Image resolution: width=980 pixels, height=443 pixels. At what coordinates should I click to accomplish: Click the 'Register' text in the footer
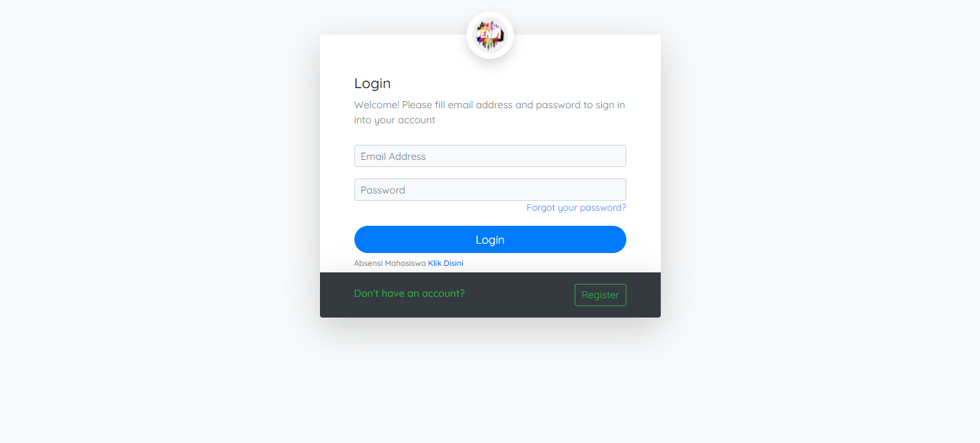(600, 295)
